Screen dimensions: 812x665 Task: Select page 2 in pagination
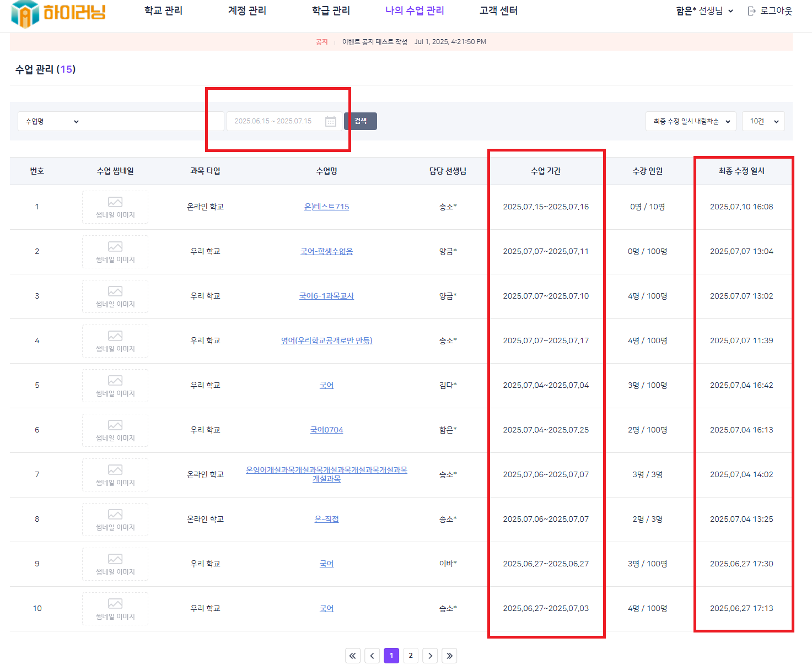pyautogui.click(x=411, y=656)
